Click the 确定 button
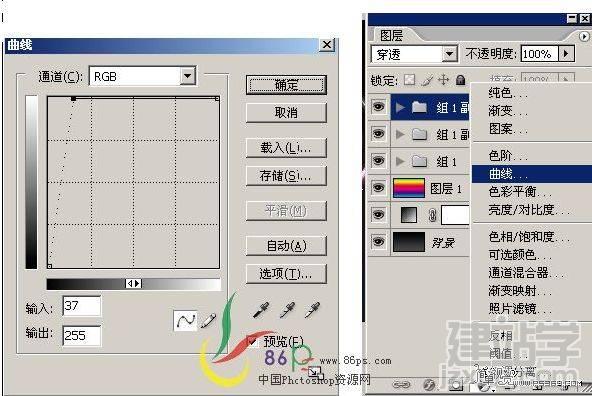The image size is (592, 396). [286, 85]
